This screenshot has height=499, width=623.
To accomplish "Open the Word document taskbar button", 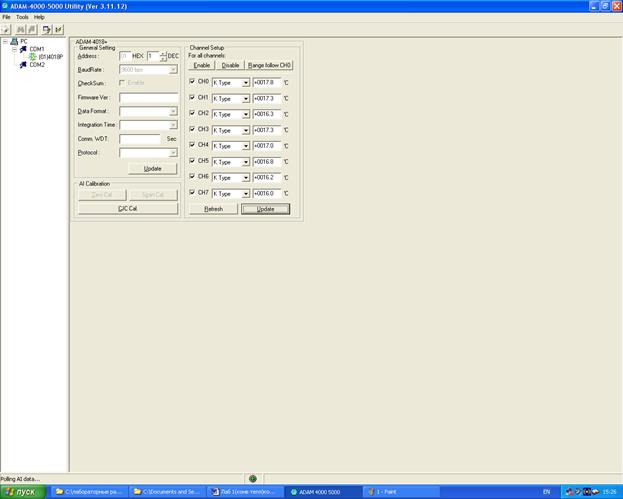I will pos(246,492).
